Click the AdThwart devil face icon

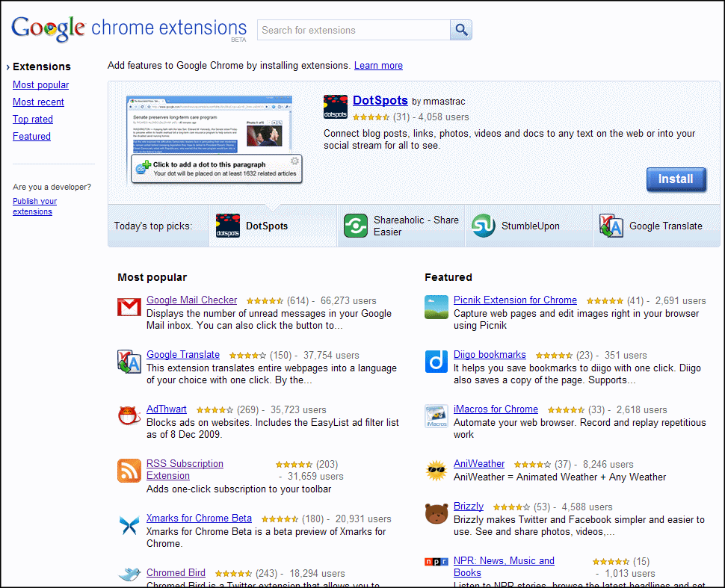129,415
